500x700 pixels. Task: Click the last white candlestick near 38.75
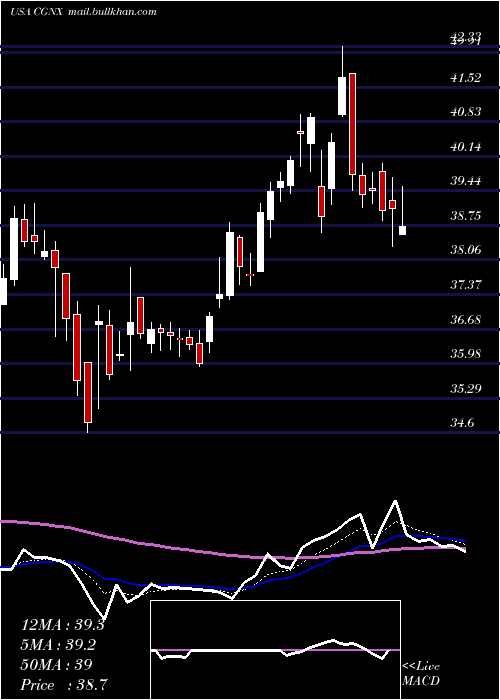(x=402, y=230)
